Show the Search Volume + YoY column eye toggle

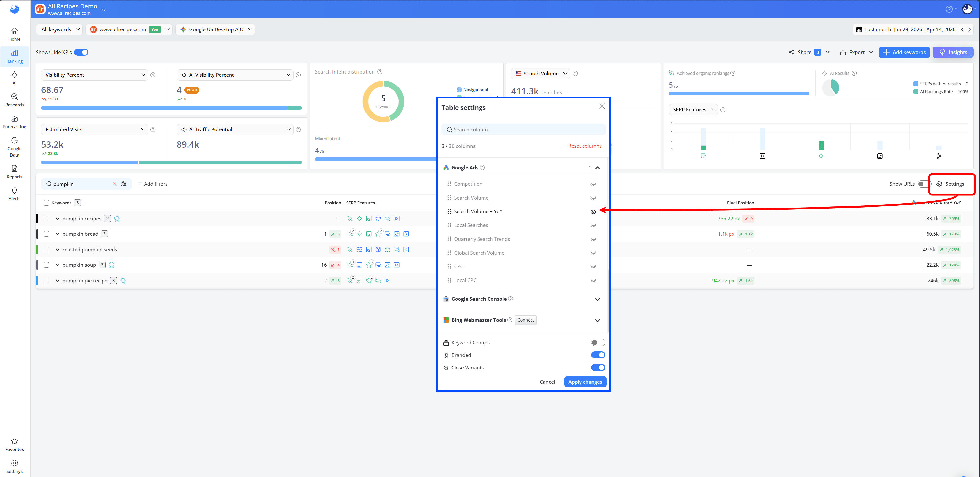tap(593, 212)
